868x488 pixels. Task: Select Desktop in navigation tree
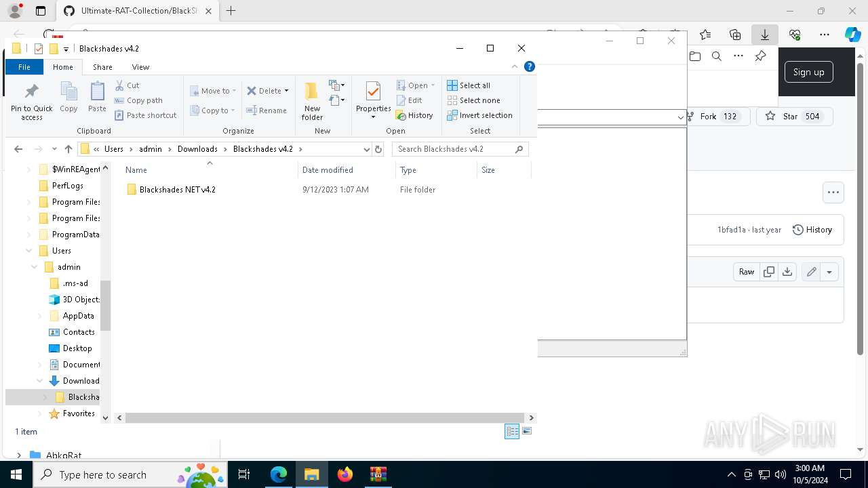coord(77,348)
